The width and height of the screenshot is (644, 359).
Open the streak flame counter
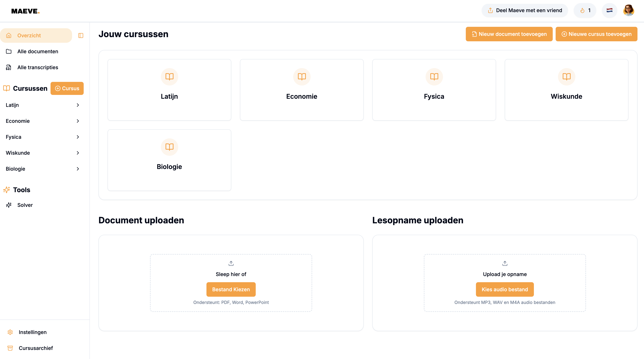585,11
